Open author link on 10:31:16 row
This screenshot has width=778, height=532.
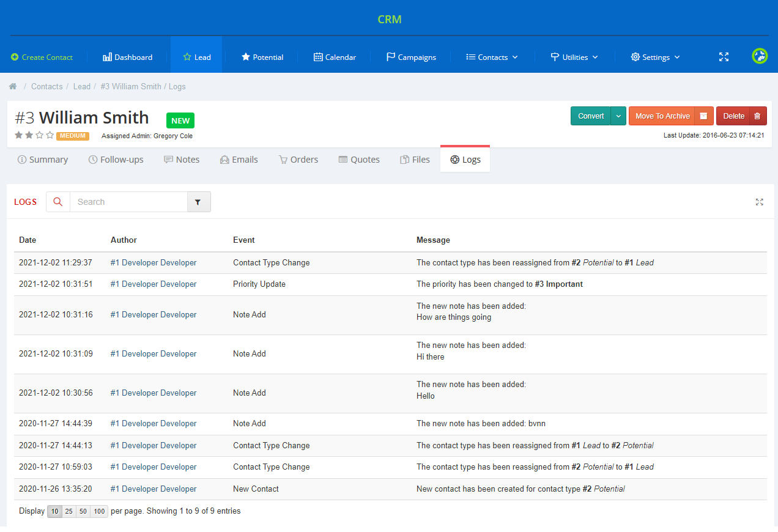click(x=154, y=314)
